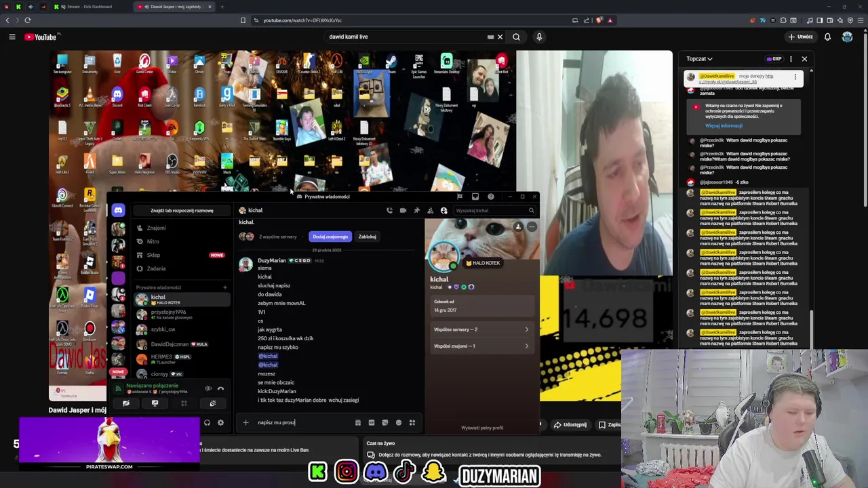
Task: Click Udostępnij share button under video
Action: 570,425
